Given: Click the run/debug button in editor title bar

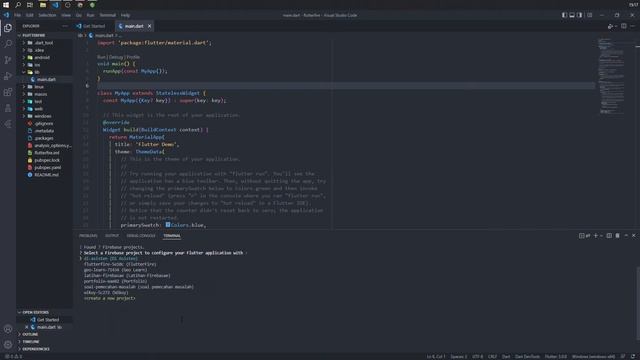Looking at the screenshot, I should click(610, 26).
